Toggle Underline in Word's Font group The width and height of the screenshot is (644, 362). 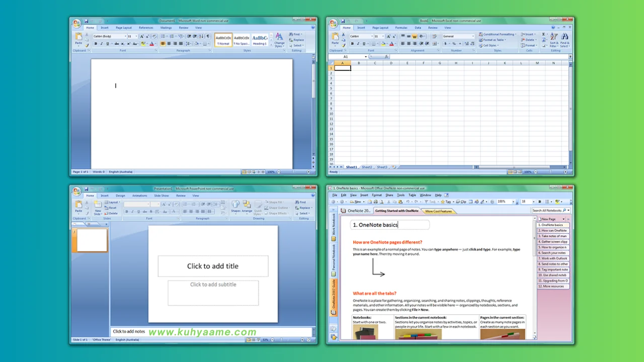[108, 44]
